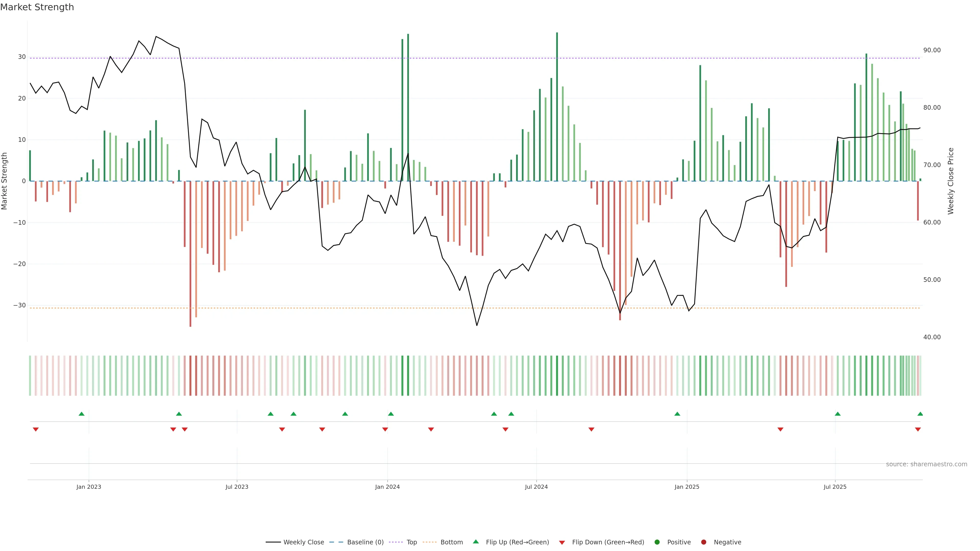Click the Jan 2024 x-axis label
The width and height of the screenshot is (980, 551).
(x=387, y=487)
